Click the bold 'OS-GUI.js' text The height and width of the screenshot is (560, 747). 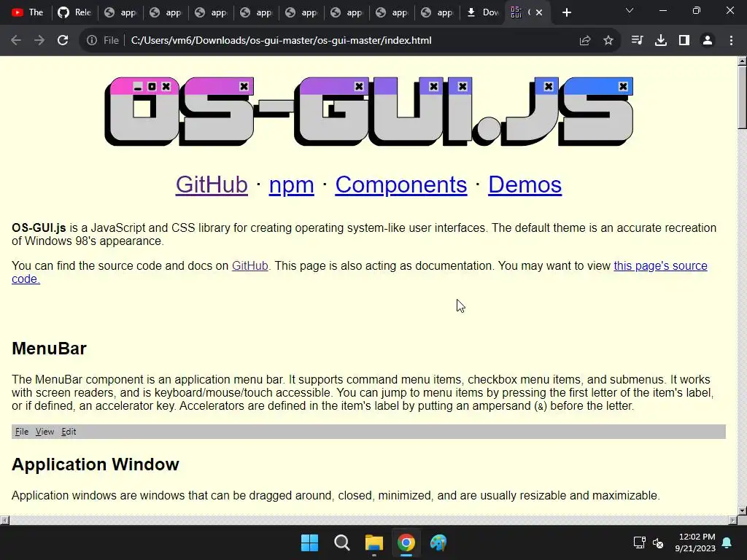(x=39, y=227)
